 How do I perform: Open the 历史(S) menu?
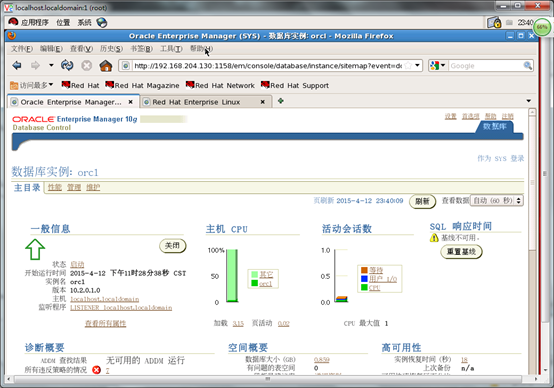(111, 48)
